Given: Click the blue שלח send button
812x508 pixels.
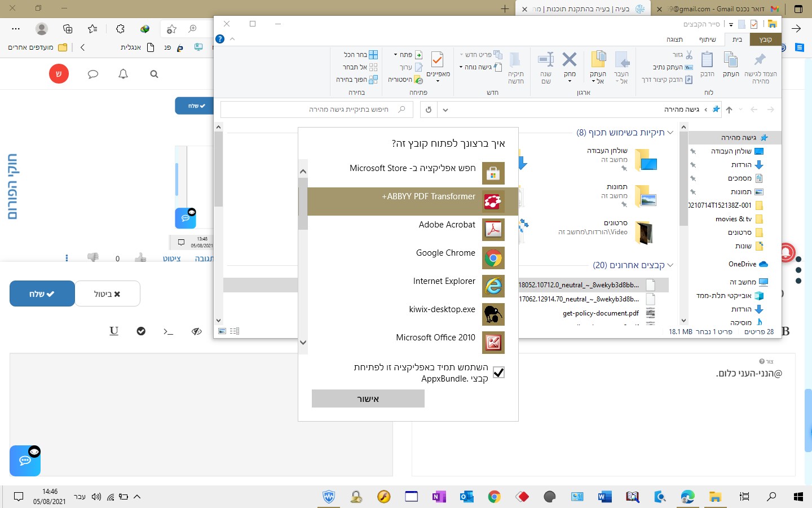Looking at the screenshot, I should click(42, 294).
